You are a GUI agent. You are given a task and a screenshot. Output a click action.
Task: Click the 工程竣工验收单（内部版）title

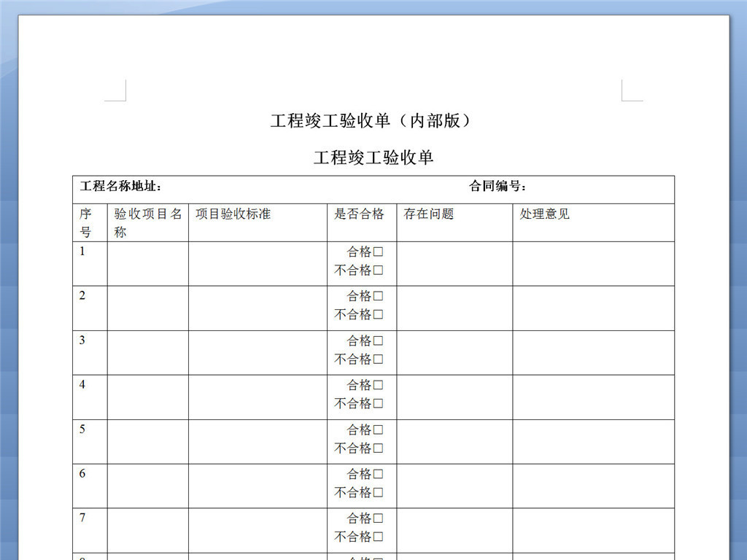371,121
